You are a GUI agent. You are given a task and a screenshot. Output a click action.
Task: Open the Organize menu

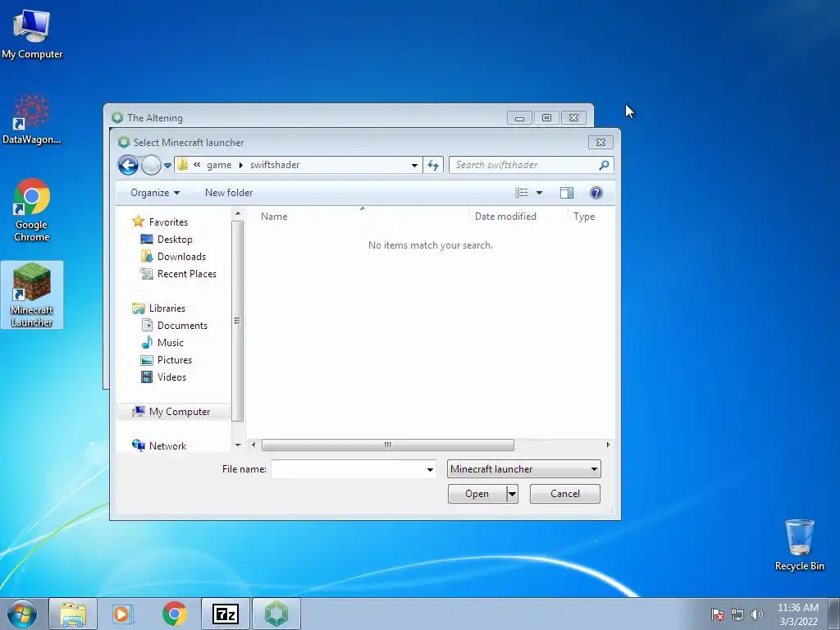point(155,193)
